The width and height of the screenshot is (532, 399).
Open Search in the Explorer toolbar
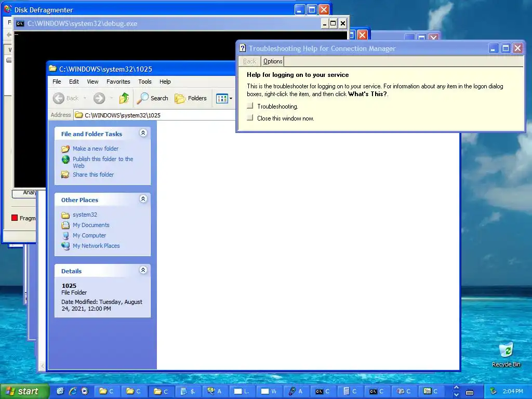pos(152,98)
